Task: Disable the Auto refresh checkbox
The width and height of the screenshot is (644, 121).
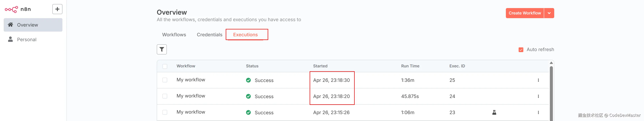Action: [521, 50]
